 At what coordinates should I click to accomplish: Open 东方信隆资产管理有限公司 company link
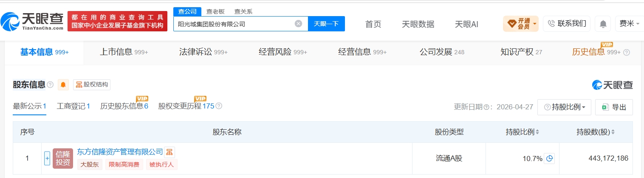[x=120, y=152]
